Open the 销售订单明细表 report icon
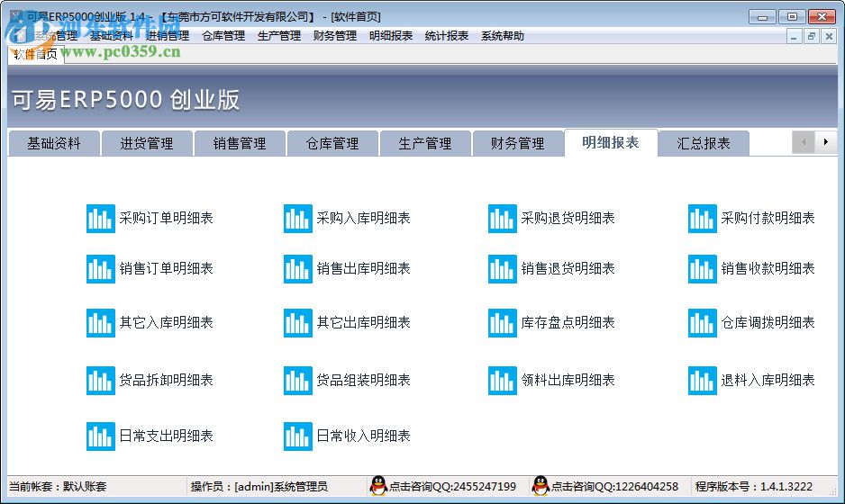This screenshot has width=845, height=504. 101,269
